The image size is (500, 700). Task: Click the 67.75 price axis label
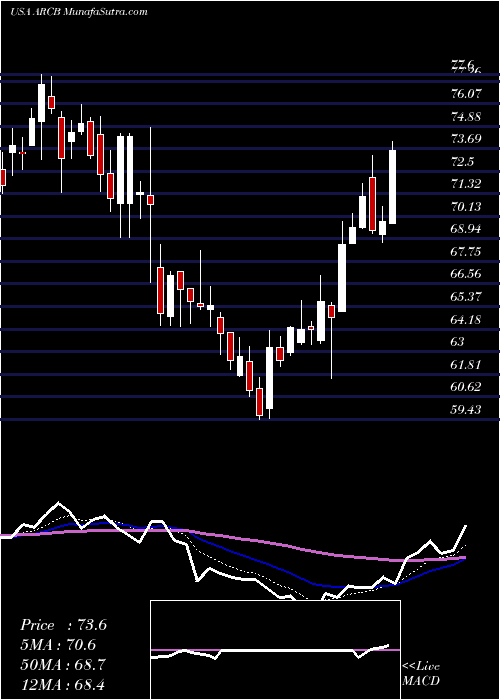click(466, 252)
